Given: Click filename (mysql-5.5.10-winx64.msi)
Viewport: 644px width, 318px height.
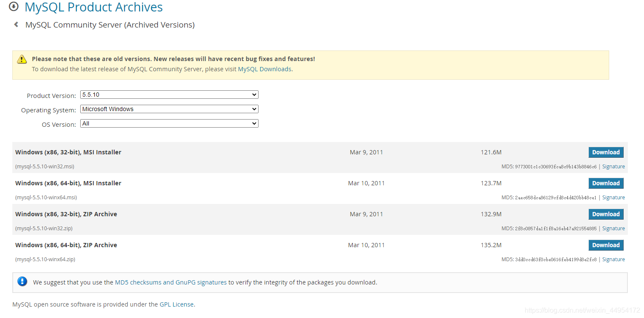Looking at the screenshot, I should (46, 198).
